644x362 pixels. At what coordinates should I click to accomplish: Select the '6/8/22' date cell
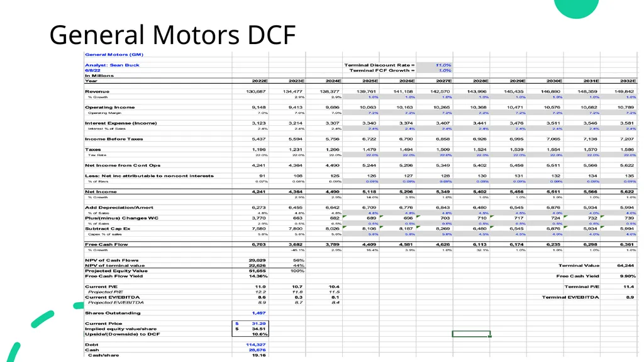coord(92,71)
